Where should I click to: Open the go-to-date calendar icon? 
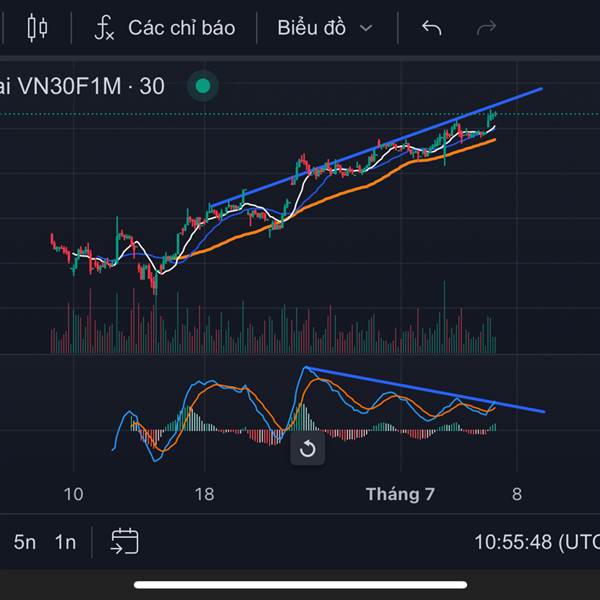click(125, 541)
